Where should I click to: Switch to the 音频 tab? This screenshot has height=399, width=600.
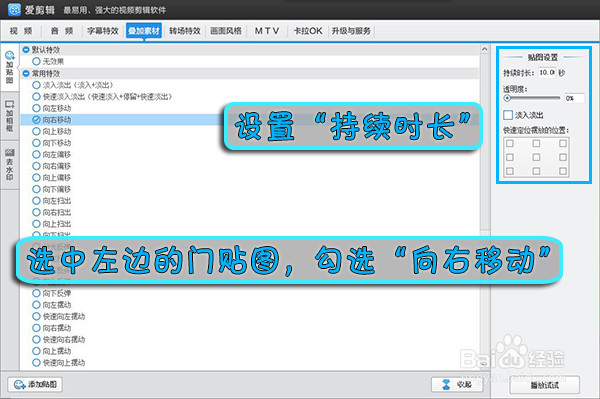pyautogui.click(x=62, y=31)
